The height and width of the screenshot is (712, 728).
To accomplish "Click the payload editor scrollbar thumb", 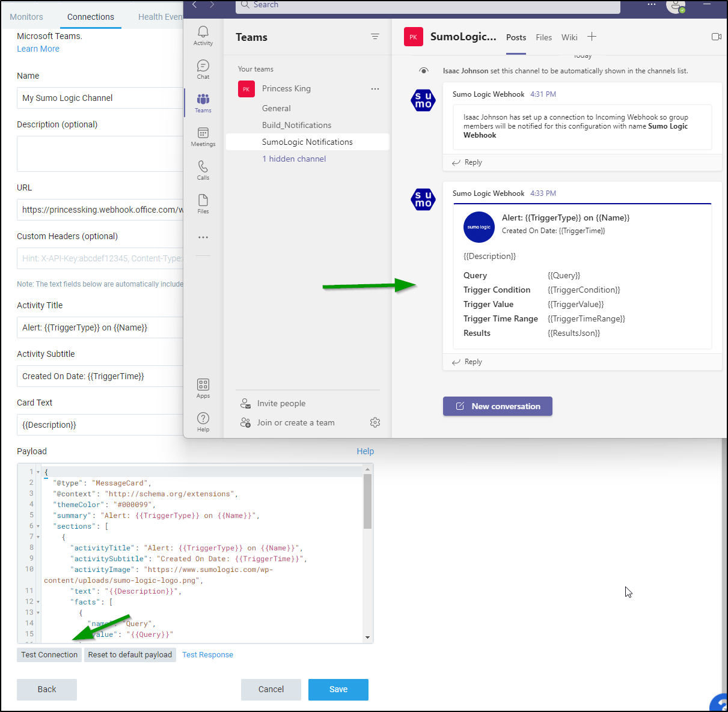I will click(x=368, y=502).
